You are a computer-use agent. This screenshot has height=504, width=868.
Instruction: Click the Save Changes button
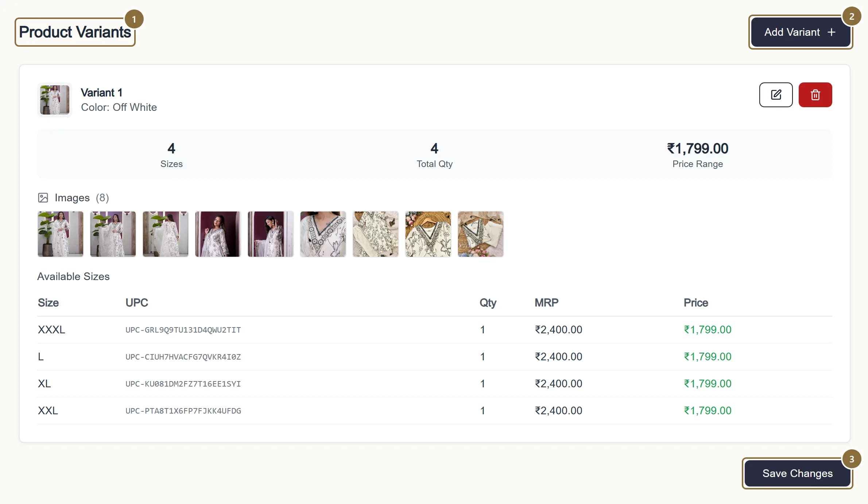(x=797, y=473)
